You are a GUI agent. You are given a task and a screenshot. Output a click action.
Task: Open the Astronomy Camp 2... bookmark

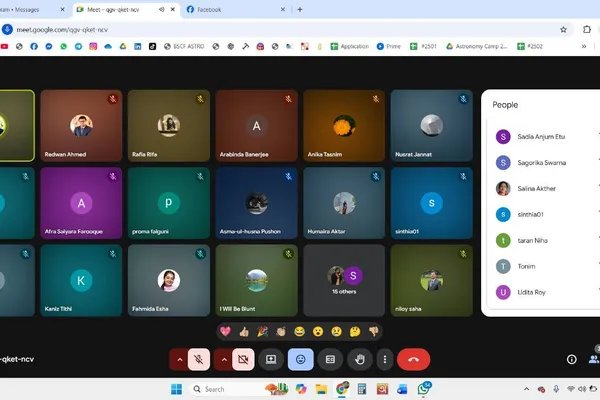pyautogui.click(x=477, y=46)
